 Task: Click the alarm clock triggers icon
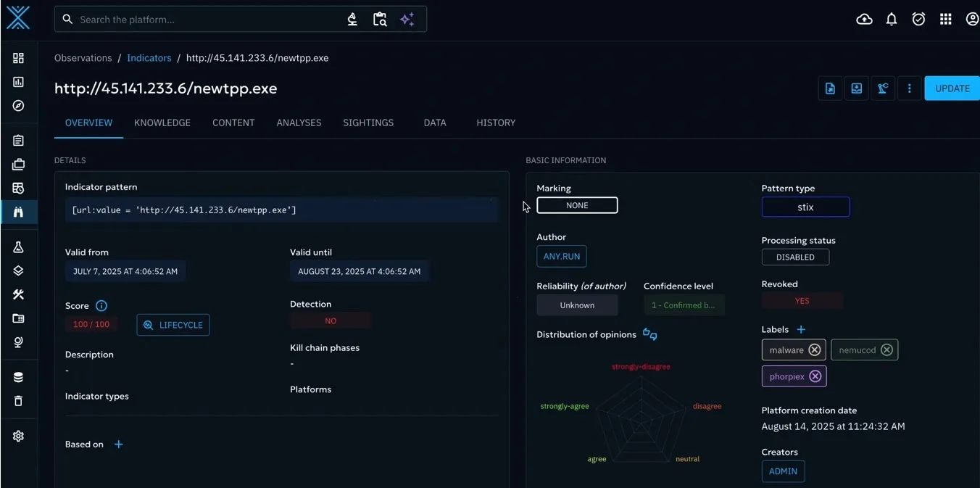tap(918, 20)
